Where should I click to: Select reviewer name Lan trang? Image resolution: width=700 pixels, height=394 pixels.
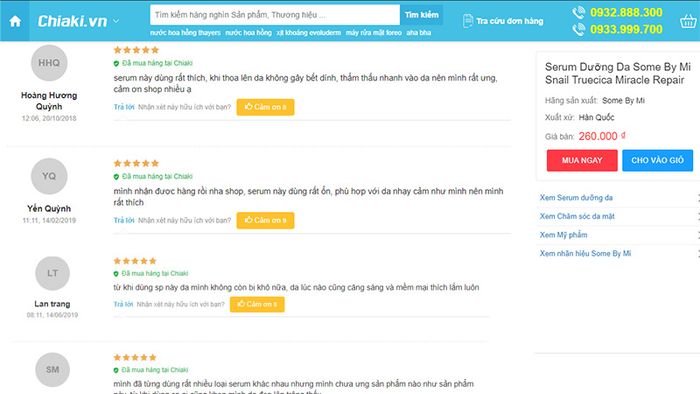click(x=52, y=304)
